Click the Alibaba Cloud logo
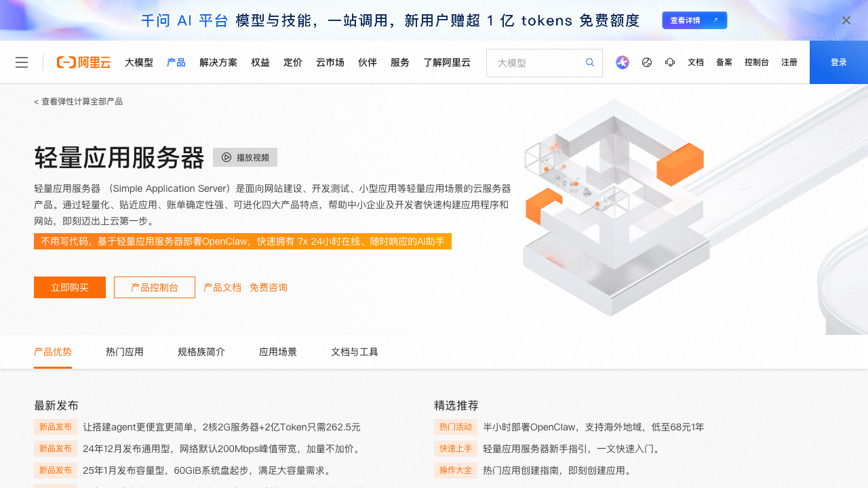 tap(83, 62)
